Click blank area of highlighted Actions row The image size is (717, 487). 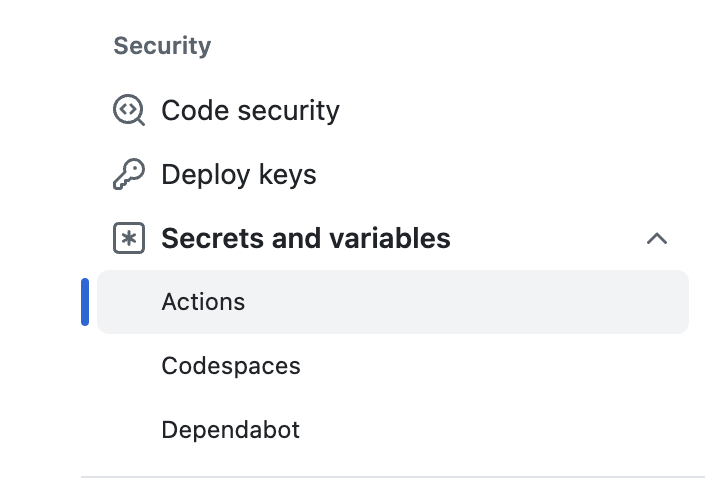[x=466, y=302]
